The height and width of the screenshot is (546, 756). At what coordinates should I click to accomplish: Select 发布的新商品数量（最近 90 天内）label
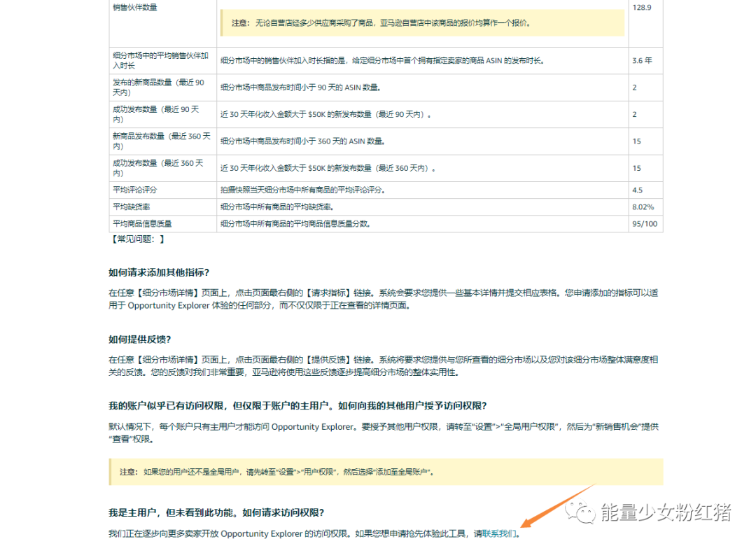[159, 87]
